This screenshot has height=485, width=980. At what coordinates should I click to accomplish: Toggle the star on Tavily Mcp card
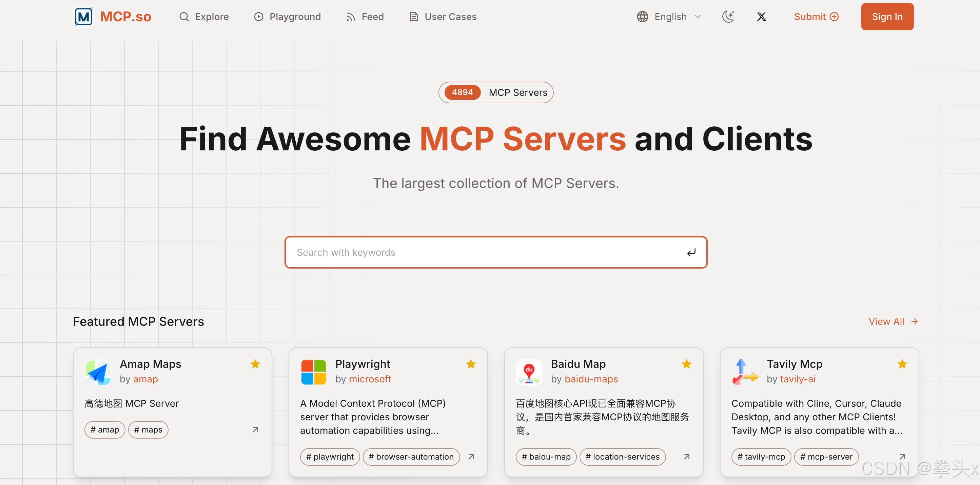coord(902,364)
